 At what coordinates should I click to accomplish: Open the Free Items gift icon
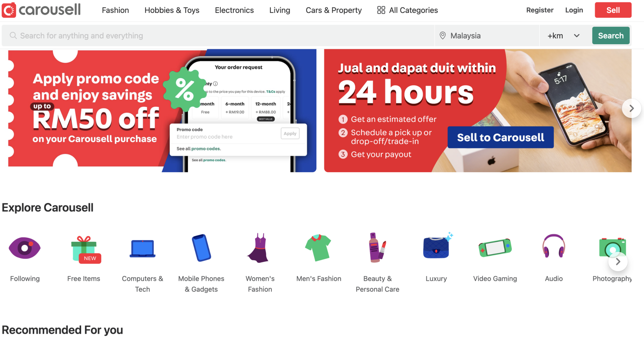[84, 248]
